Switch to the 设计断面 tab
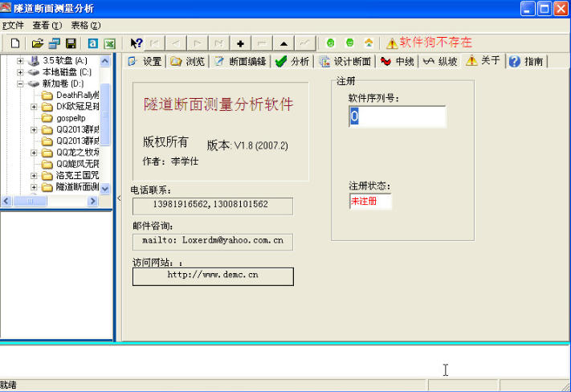This screenshot has width=571, height=392. tap(345, 61)
